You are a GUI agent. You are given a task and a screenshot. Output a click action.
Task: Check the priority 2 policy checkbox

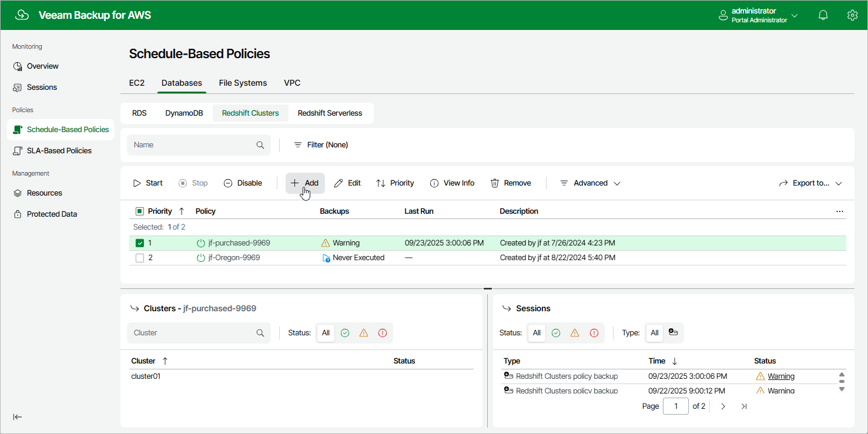pyautogui.click(x=140, y=258)
